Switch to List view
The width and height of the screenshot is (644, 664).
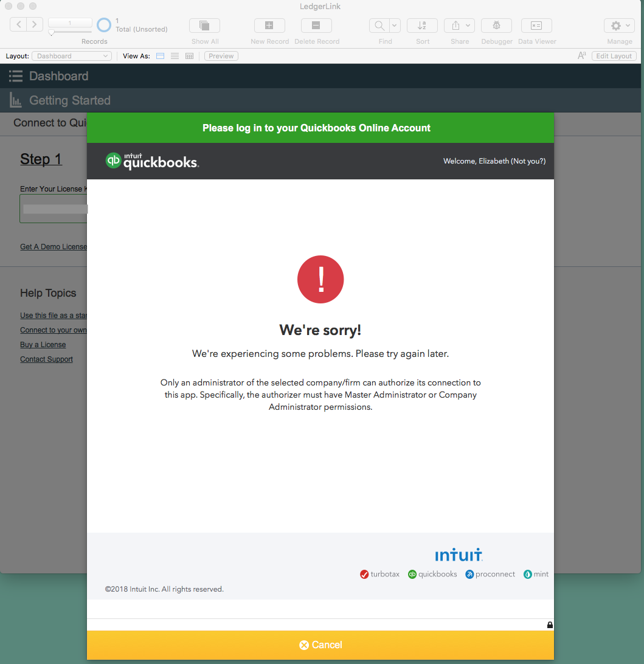click(175, 56)
